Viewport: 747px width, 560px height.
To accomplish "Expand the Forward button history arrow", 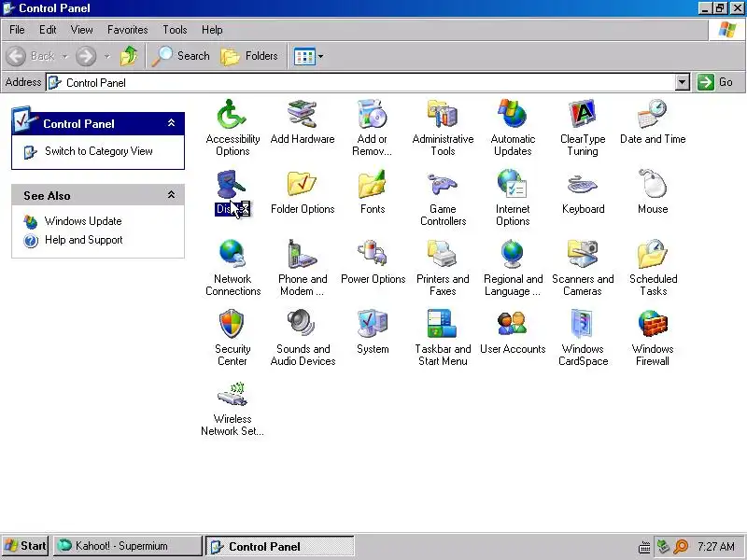I will coord(107,56).
